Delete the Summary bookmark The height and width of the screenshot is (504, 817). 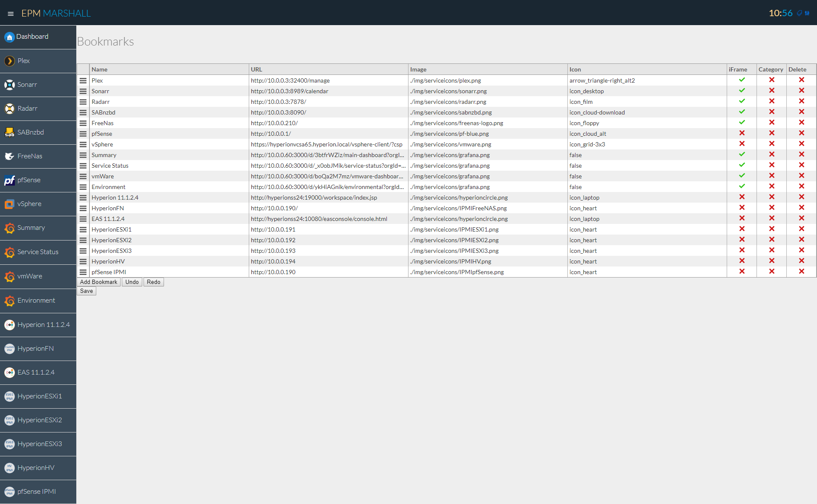tap(801, 155)
